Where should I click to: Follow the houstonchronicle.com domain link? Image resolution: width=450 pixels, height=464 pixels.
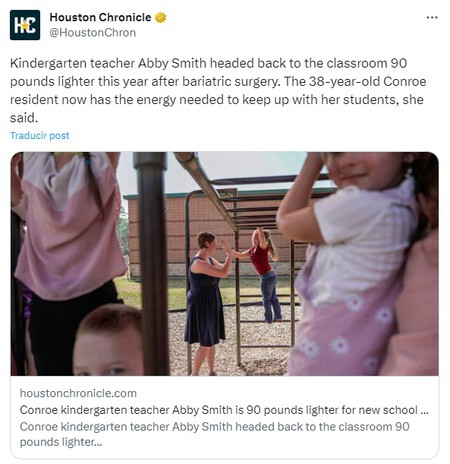[78, 393]
